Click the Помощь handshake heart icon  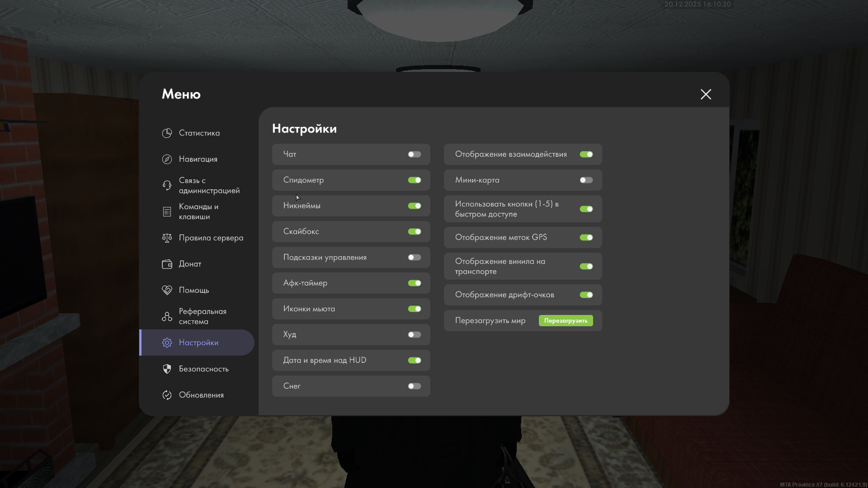click(167, 290)
